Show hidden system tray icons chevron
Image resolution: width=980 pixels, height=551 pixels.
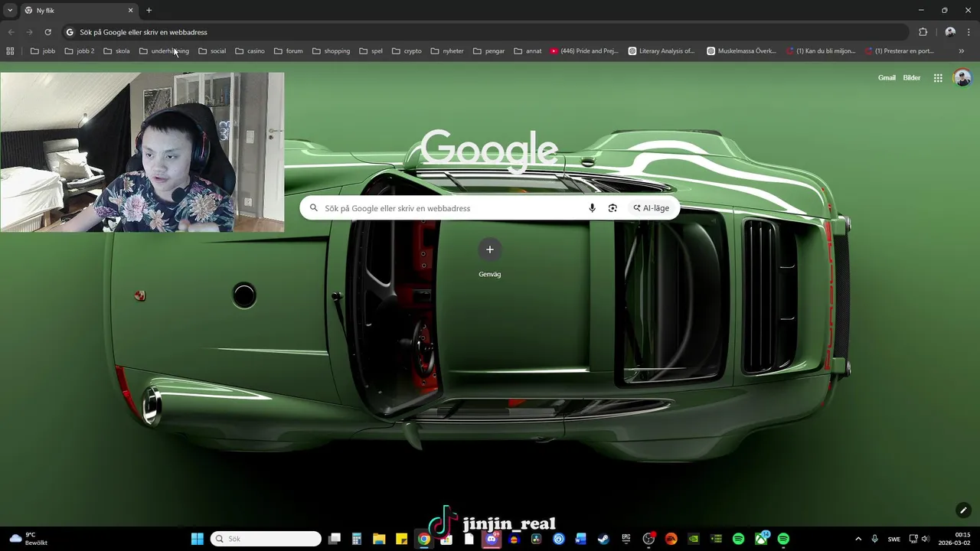[x=857, y=539]
